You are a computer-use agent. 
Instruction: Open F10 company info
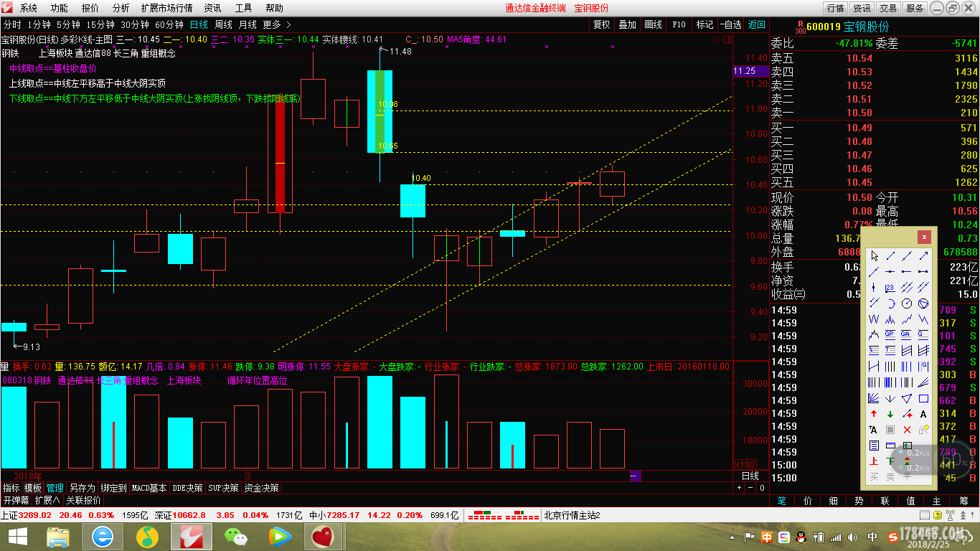679,24
